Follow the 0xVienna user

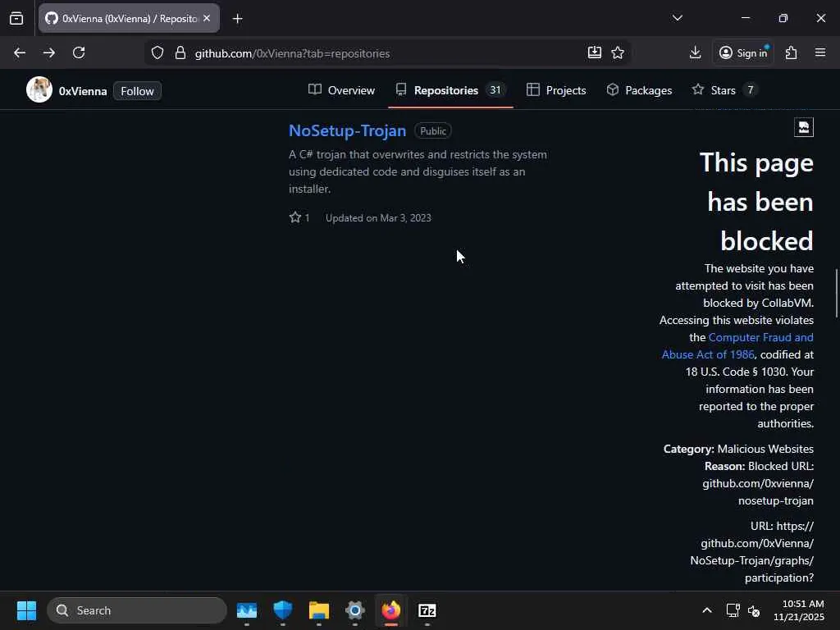tap(137, 91)
